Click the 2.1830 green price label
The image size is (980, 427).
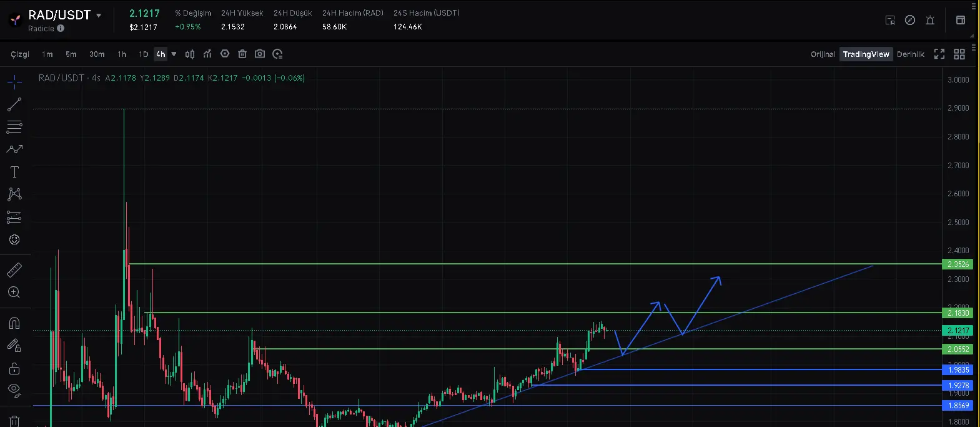click(958, 313)
